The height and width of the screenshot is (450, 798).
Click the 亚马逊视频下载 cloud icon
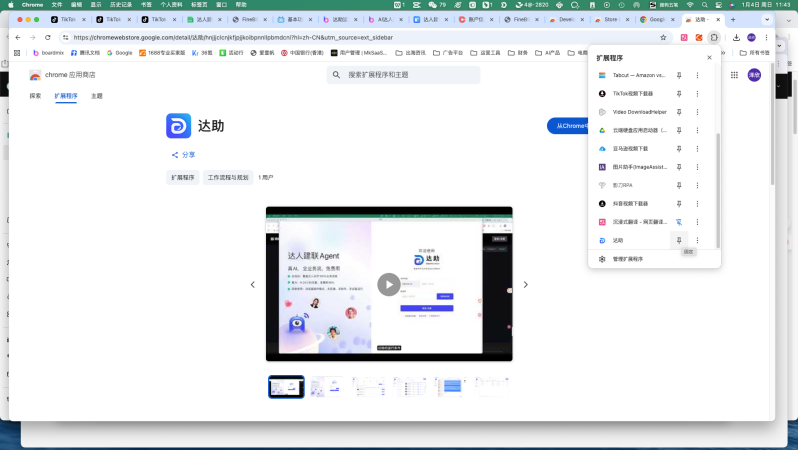coord(602,148)
